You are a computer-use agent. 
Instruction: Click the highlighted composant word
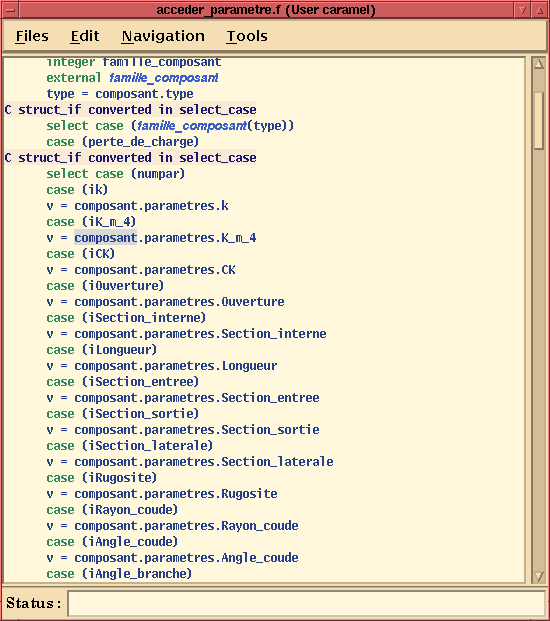105,238
